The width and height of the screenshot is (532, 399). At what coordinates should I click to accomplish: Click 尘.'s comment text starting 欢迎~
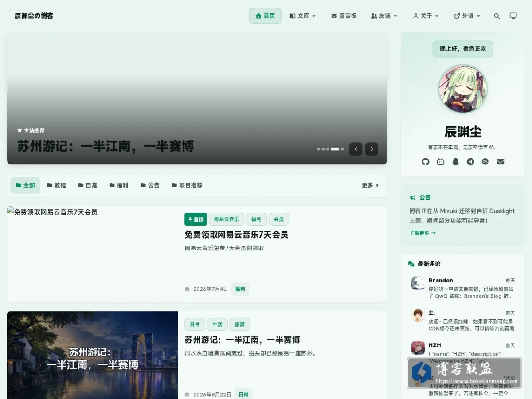pos(471,325)
